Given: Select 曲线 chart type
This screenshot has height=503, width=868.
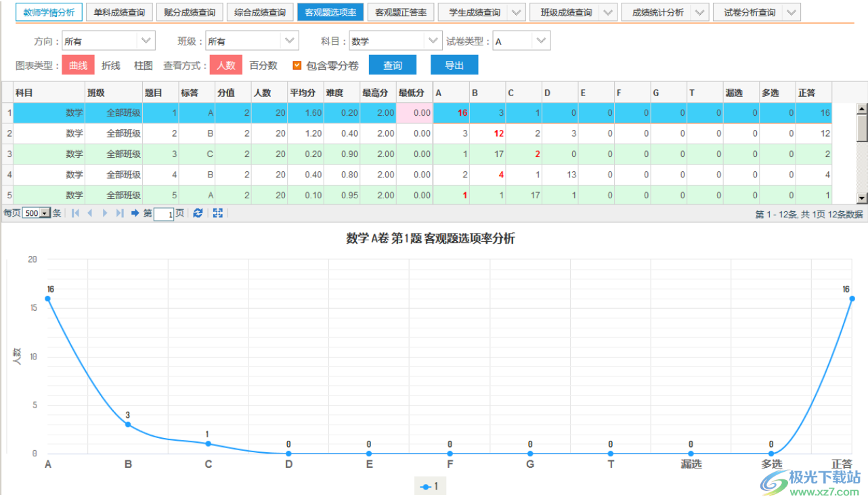Looking at the screenshot, I should pyautogui.click(x=79, y=66).
